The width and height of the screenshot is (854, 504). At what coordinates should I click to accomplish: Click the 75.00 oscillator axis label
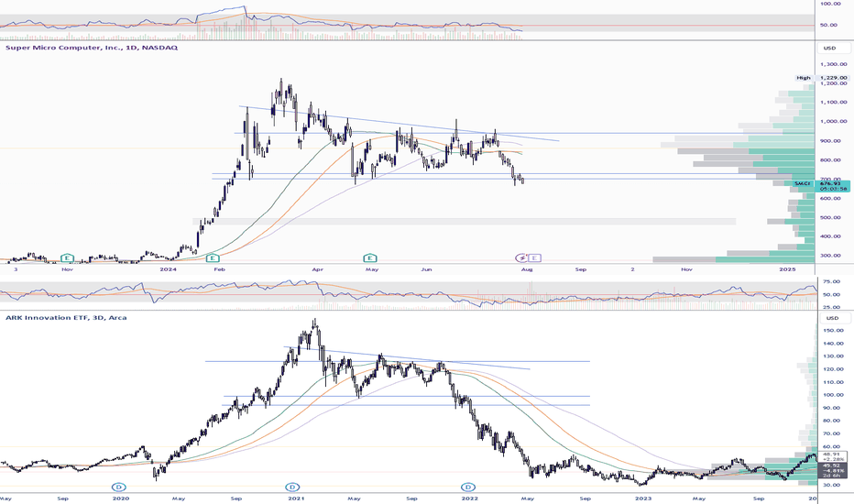point(831,281)
